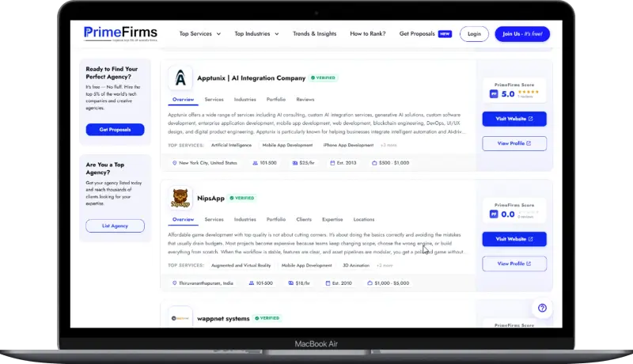Open the help question mark button
The image size is (633, 364).
[x=542, y=309]
